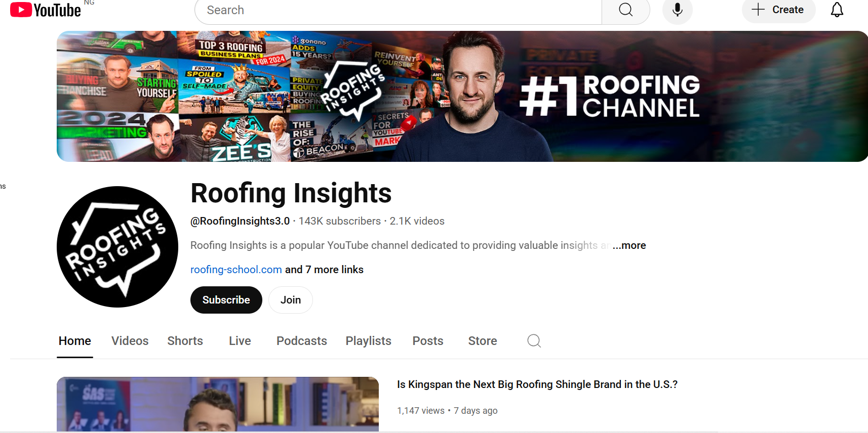
Task: Switch to the Home tab
Action: coord(75,341)
